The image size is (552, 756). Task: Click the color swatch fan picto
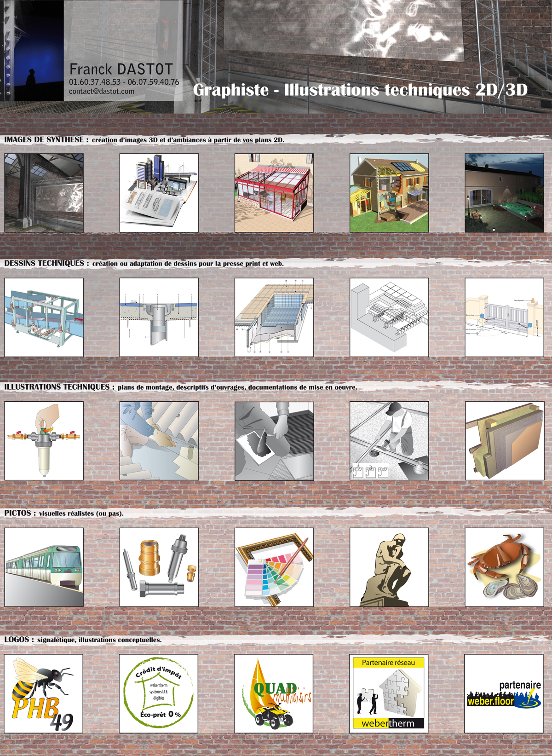(x=274, y=567)
